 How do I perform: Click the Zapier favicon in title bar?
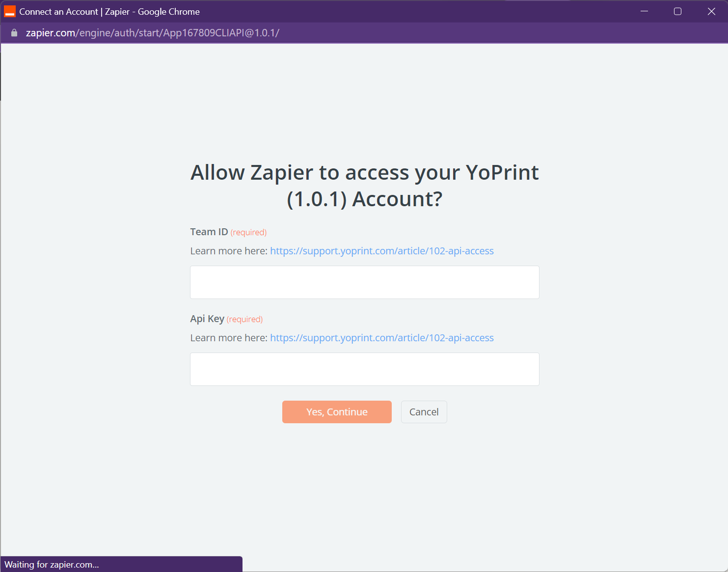tap(10, 11)
